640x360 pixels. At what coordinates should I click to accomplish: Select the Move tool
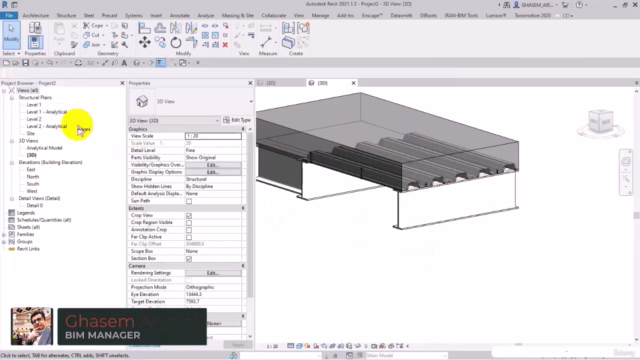pos(144,42)
